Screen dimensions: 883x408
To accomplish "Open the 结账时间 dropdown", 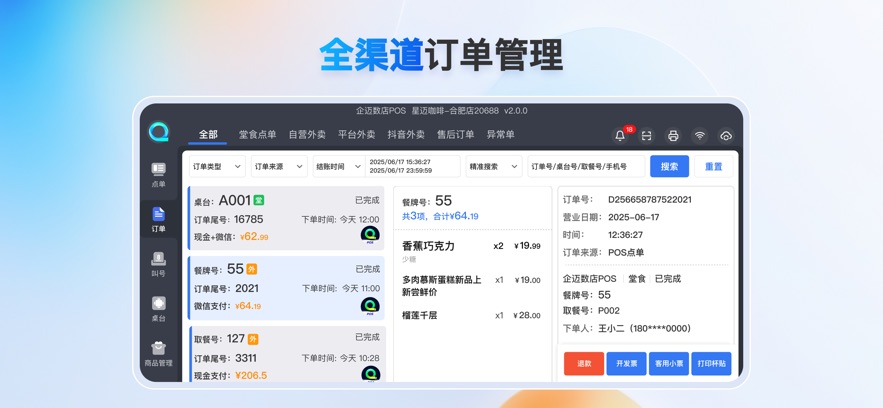I will 339,167.
